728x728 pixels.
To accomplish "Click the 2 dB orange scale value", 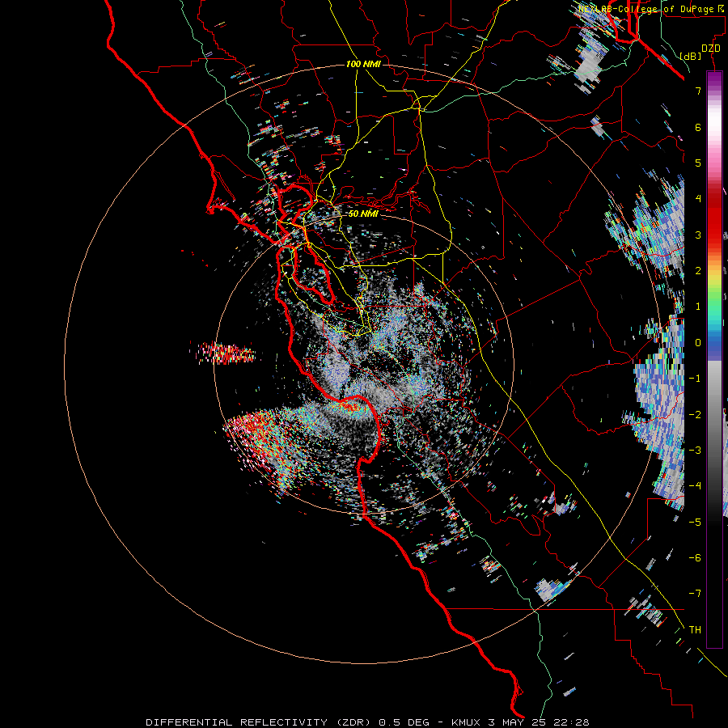I will point(698,271).
